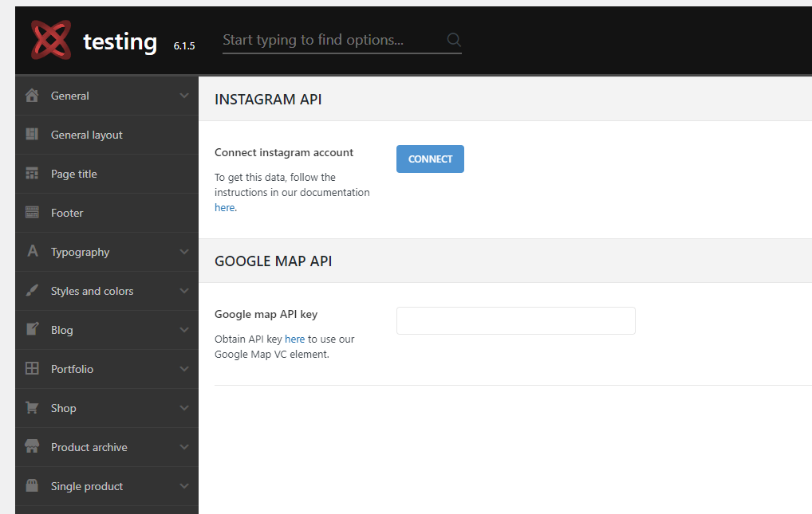This screenshot has height=514, width=812.
Task: Click the version number 6.1.5
Action: pos(183,46)
